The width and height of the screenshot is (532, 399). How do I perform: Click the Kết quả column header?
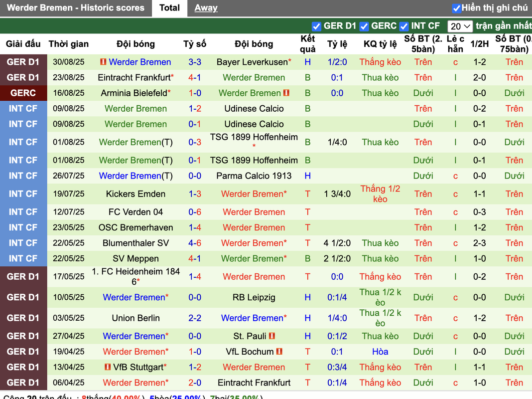[307, 44]
